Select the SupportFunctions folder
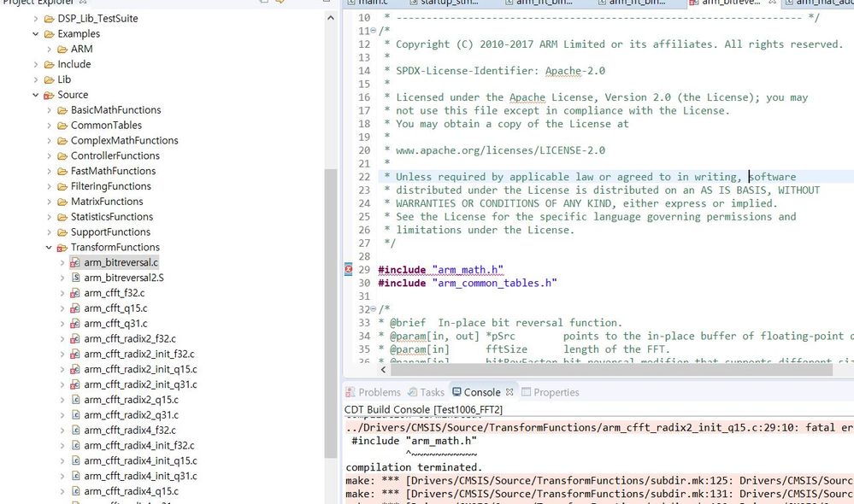 (x=110, y=231)
